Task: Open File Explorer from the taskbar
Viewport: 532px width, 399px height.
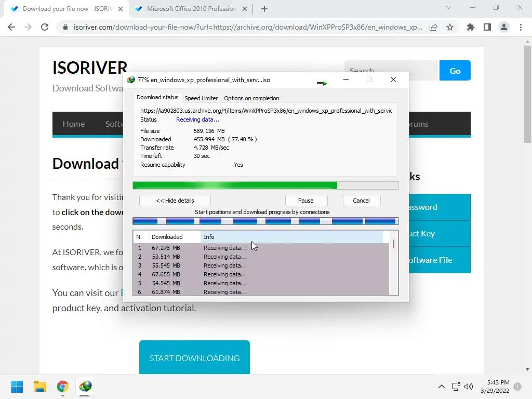Action: (39, 387)
